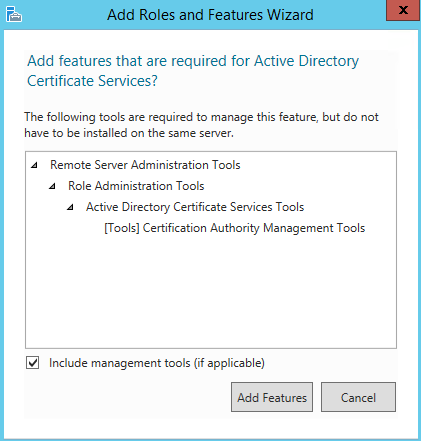Select the Role Administration Tools entry
The height and width of the screenshot is (441, 421).
pos(136,186)
